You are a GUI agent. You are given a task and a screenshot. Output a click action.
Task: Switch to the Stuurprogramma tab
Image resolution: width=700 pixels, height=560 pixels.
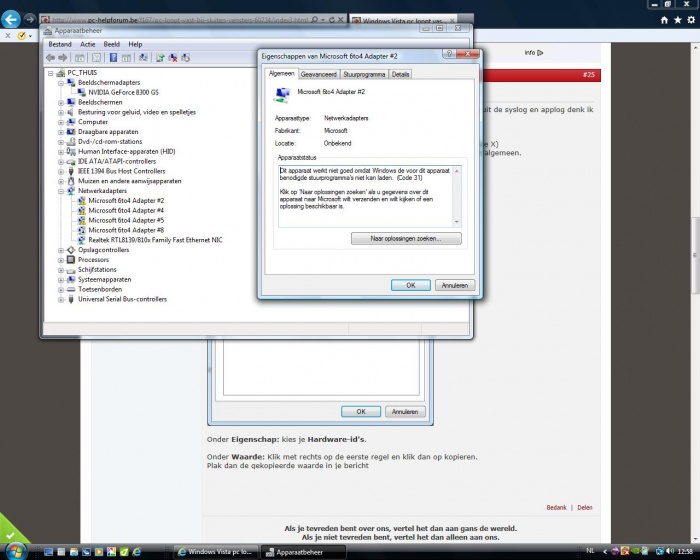(x=364, y=75)
